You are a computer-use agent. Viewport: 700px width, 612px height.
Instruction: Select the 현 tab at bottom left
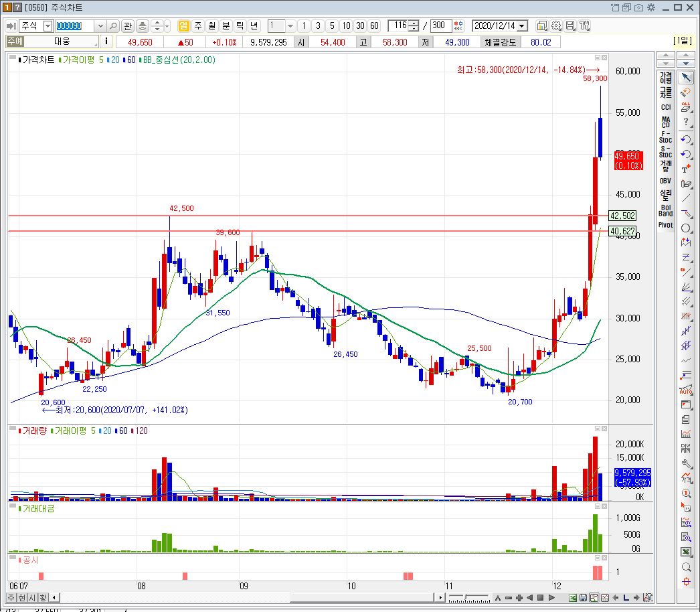coord(21,598)
